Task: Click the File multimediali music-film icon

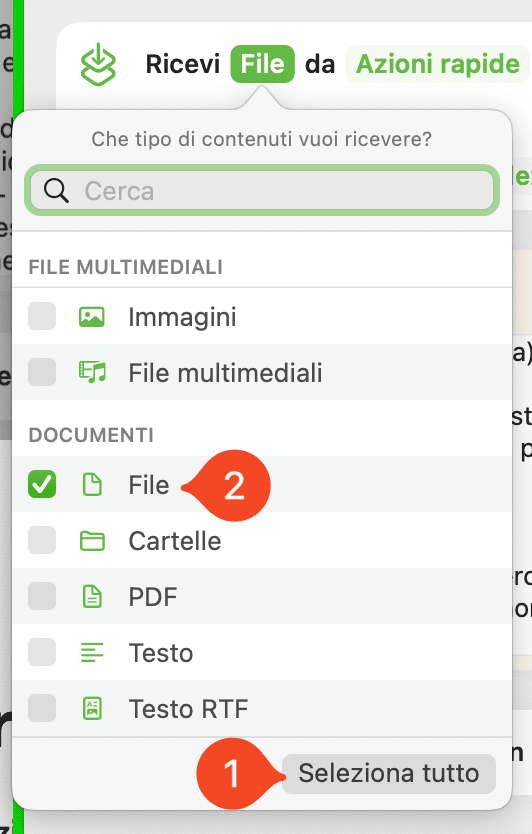Action: coord(92,372)
